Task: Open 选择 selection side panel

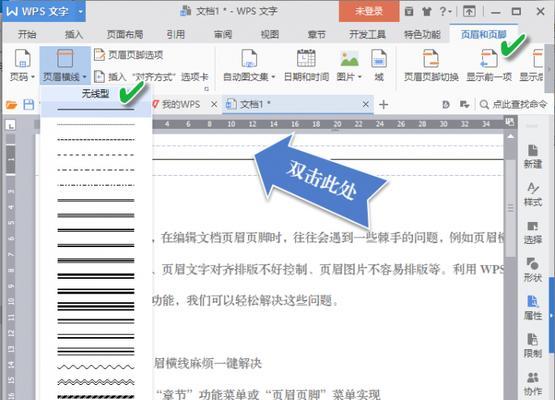Action: point(533,232)
